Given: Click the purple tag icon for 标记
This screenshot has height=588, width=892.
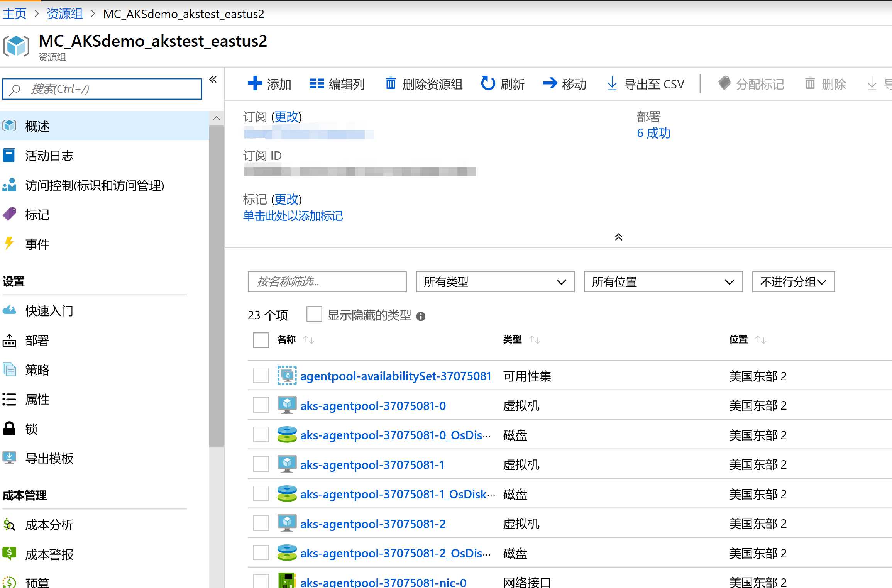Looking at the screenshot, I should pos(9,214).
